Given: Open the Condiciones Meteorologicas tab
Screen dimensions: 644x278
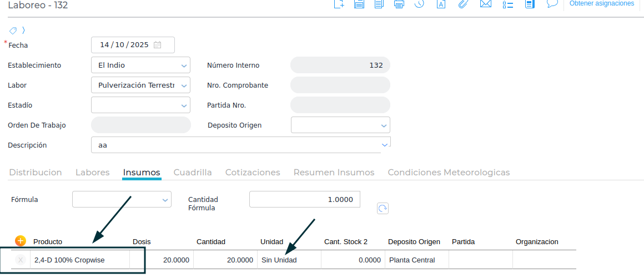Looking at the screenshot, I should [449, 173].
